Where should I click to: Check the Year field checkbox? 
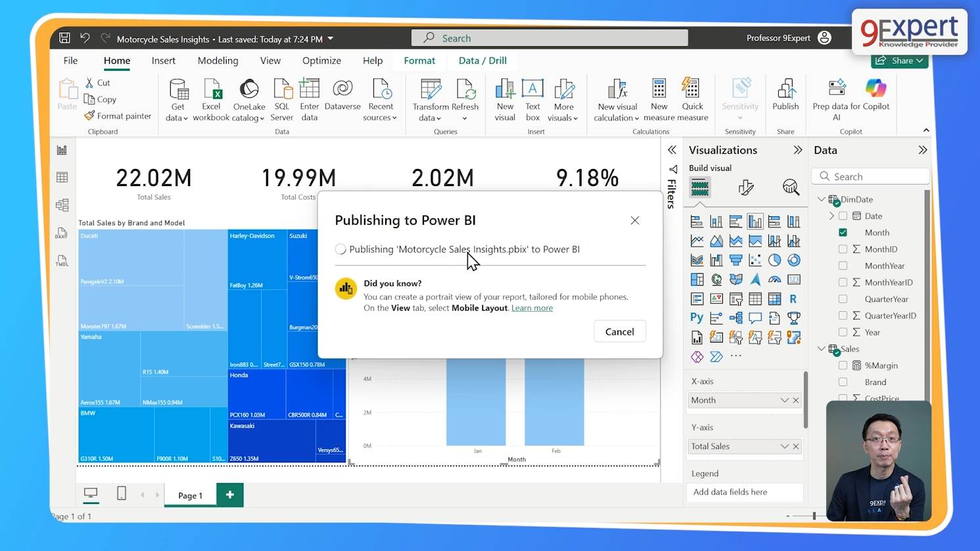tap(843, 332)
